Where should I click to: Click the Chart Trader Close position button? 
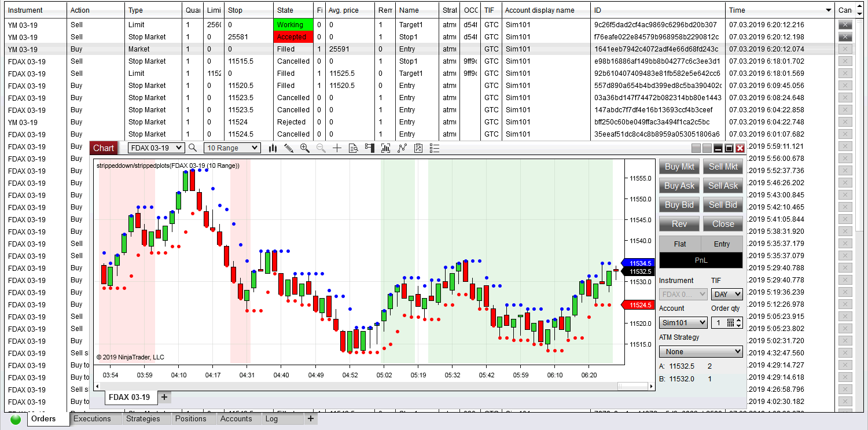tap(723, 224)
